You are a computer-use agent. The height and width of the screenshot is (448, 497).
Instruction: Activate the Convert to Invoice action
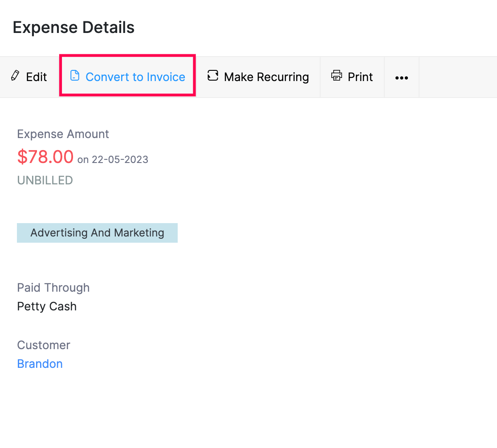coord(135,77)
